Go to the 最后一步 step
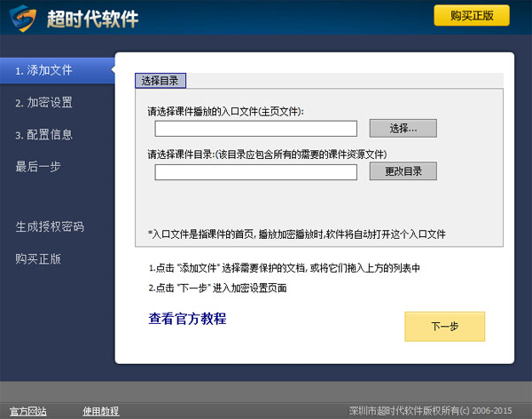Screen dimensions: 532x419 38,167
